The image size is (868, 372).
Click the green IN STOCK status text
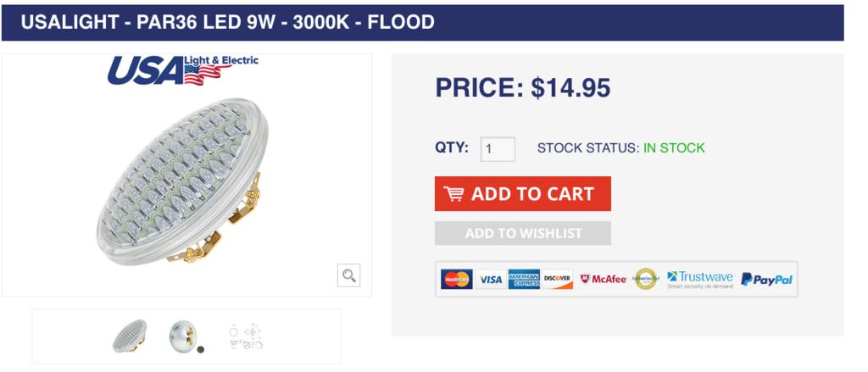pos(674,148)
